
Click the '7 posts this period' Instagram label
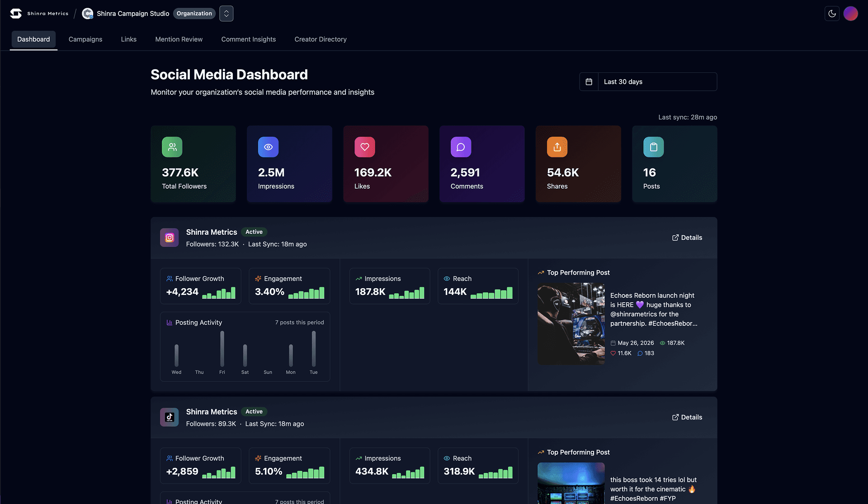[299, 323]
